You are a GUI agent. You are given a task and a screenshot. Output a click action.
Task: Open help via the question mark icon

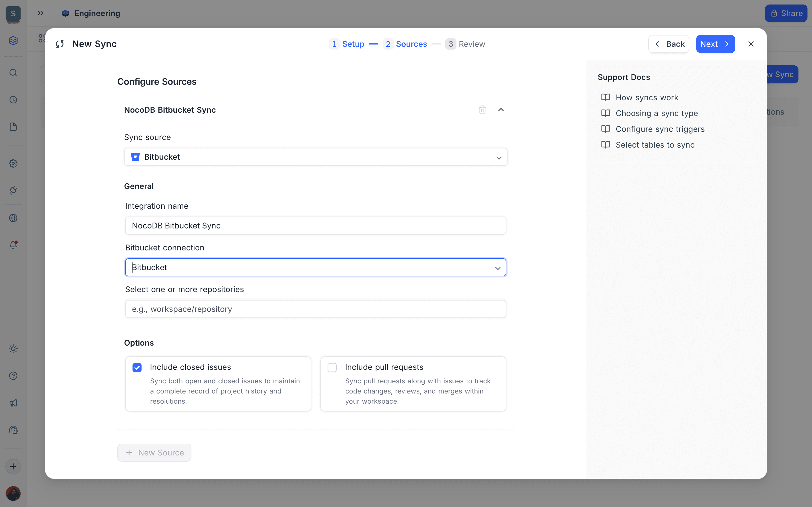tap(14, 375)
